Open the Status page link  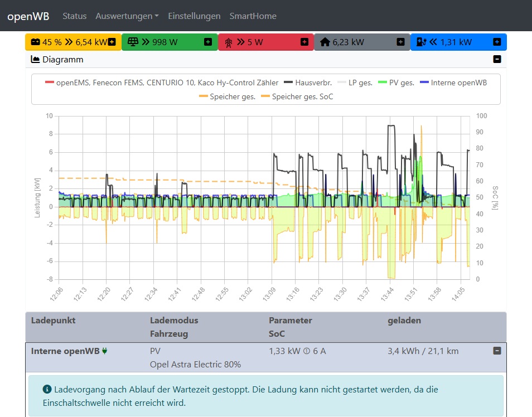pyautogui.click(x=74, y=16)
